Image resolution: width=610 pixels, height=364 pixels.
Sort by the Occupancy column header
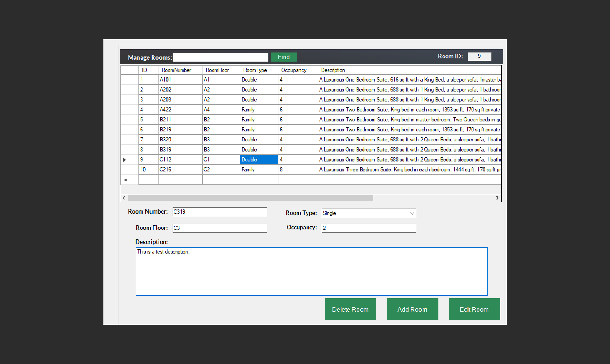298,70
